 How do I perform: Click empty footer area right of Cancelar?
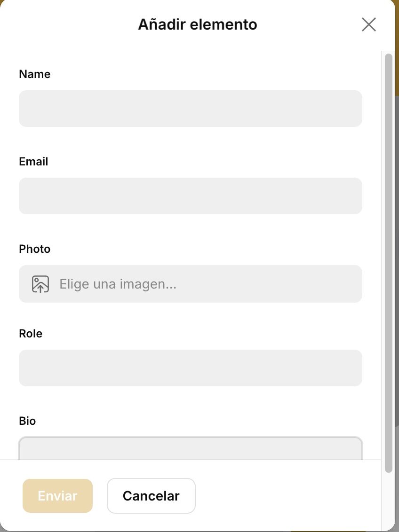point(287,496)
